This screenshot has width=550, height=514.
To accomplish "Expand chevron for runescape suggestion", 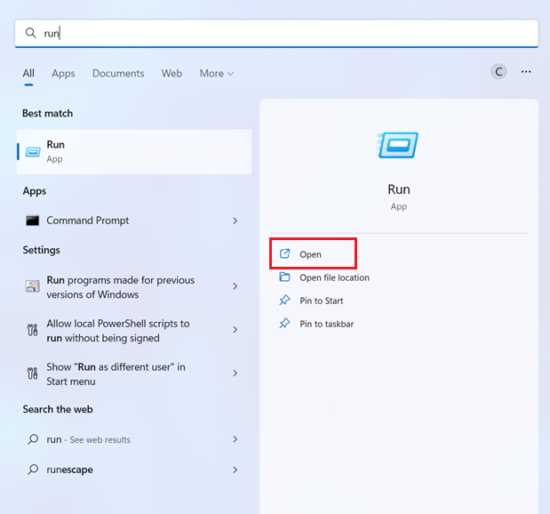I will [235, 470].
